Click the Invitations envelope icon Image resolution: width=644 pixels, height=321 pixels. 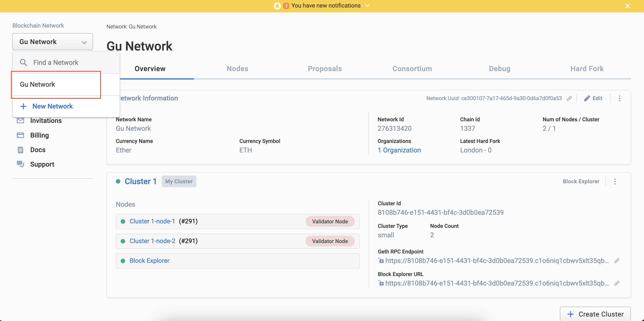point(20,121)
